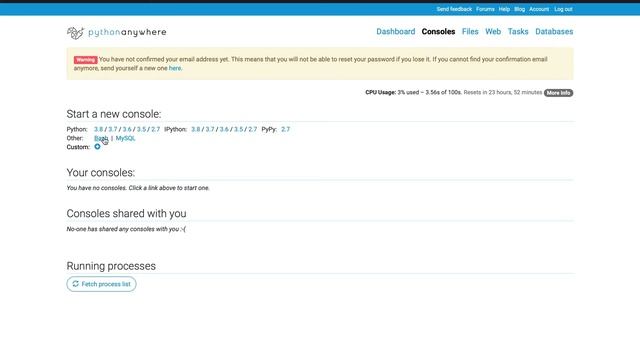The image size is (640, 360).
Task: Start a MySQL console
Action: pos(125,138)
